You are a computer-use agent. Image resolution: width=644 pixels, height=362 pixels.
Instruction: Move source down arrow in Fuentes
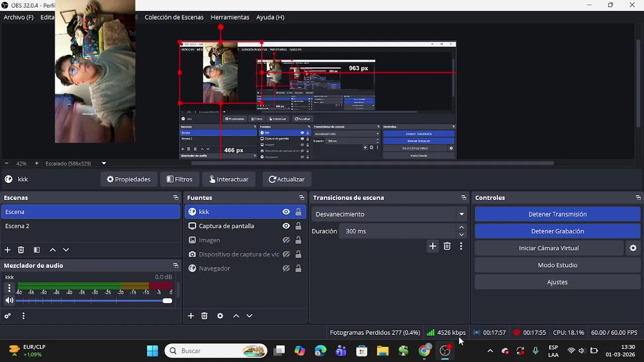250,316
